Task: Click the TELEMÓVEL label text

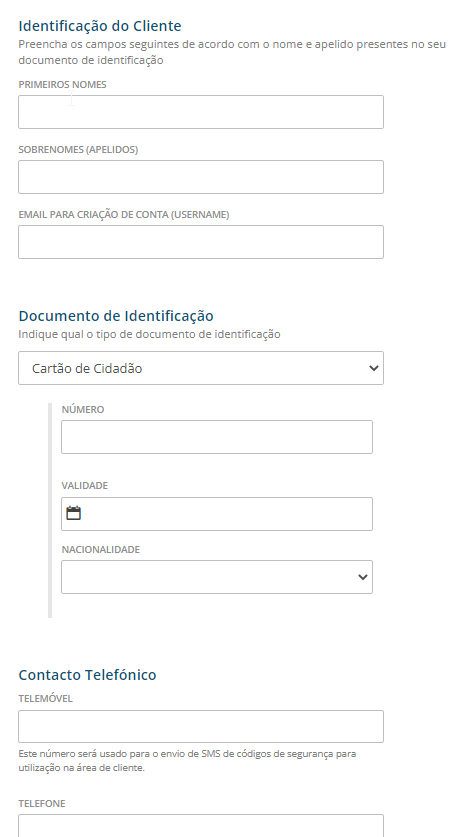Action: (45, 698)
